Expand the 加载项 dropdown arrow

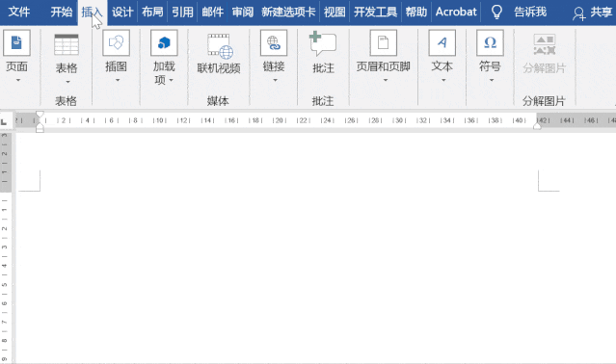point(171,81)
